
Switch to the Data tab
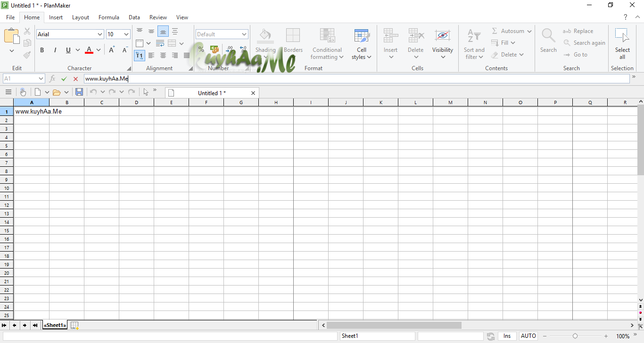coord(134,17)
